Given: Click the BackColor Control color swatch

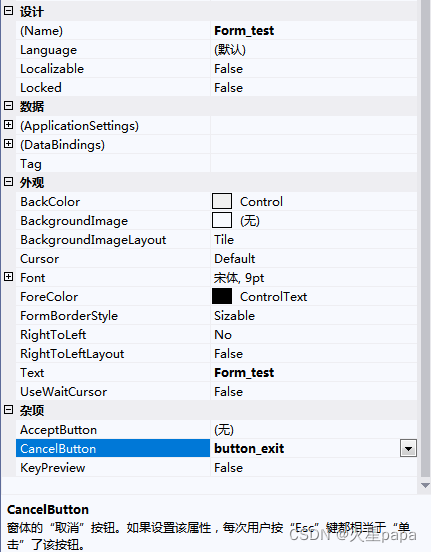Looking at the screenshot, I should [222, 201].
